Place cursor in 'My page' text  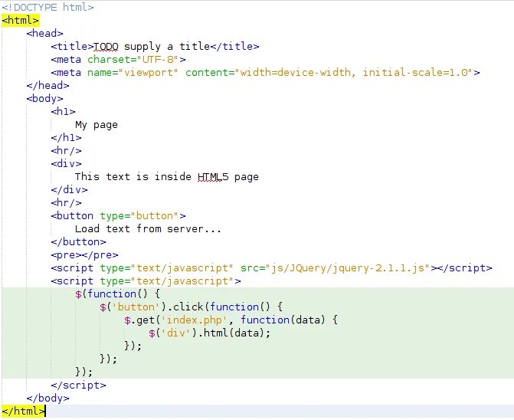97,125
